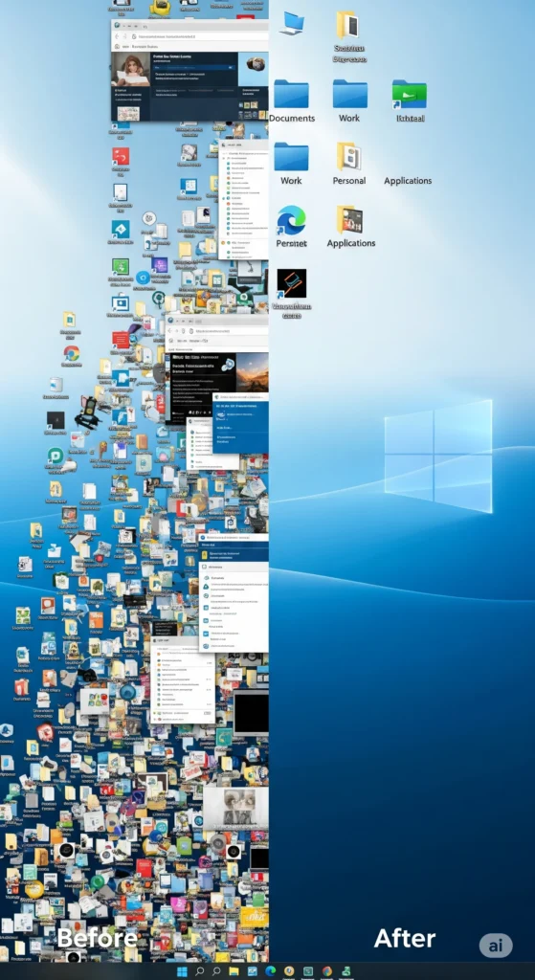Open the Windows Start button
This screenshot has height=980, width=535.
pos(182,971)
